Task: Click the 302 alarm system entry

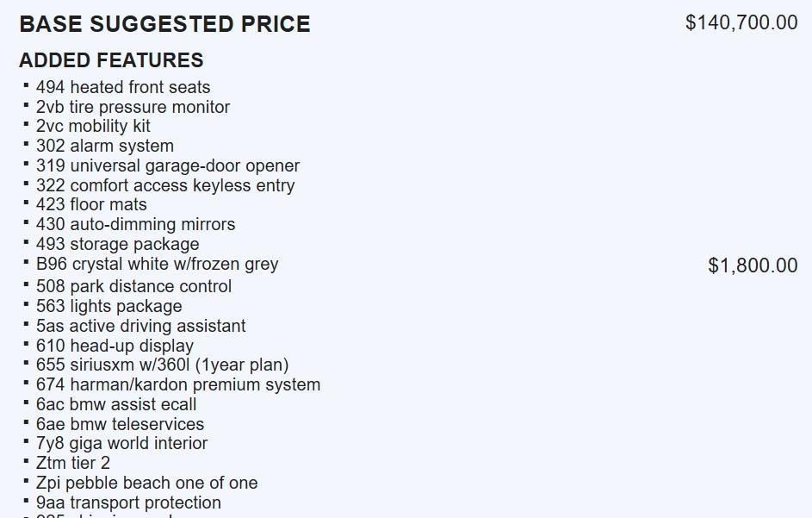Action: click(105, 146)
